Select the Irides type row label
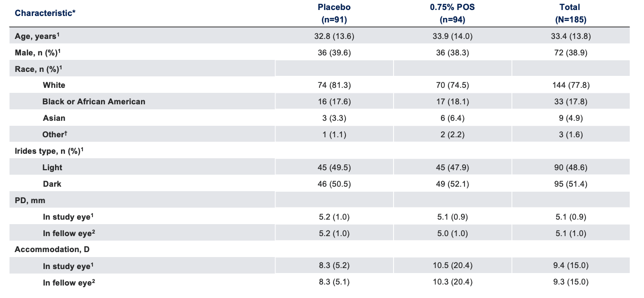 click(x=49, y=151)
